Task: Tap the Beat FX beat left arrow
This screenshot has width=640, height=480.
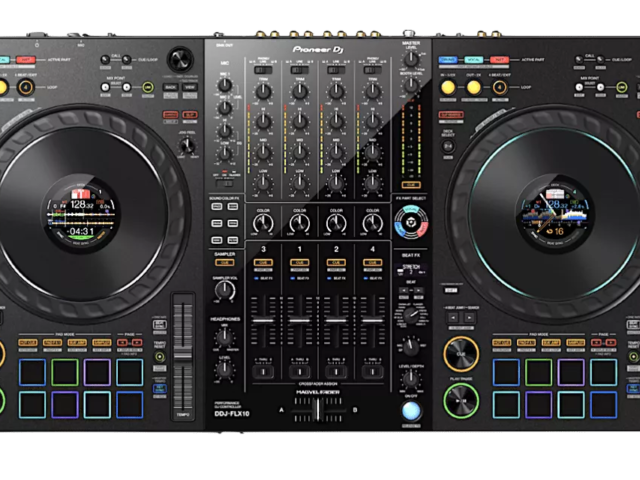Action: pos(403,290)
